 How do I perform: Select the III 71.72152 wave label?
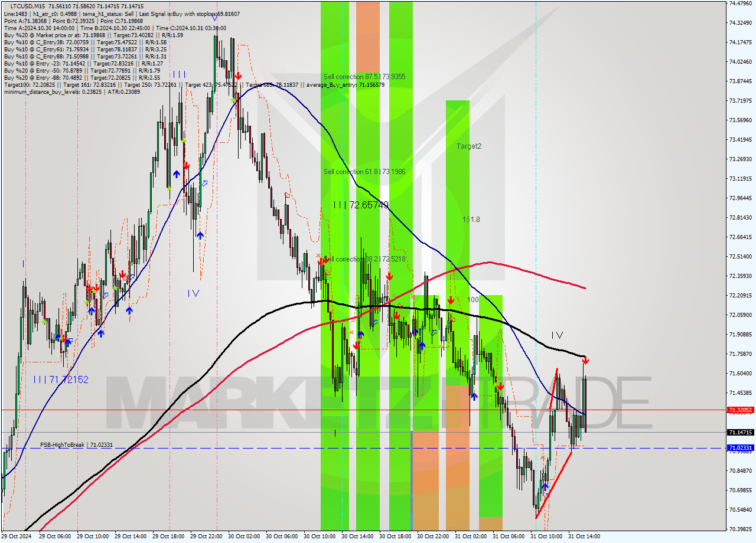(x=61, y=380)
